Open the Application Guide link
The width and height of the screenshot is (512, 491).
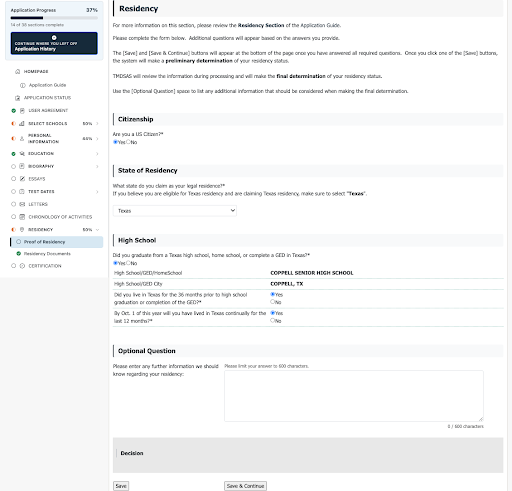(47, 85)
